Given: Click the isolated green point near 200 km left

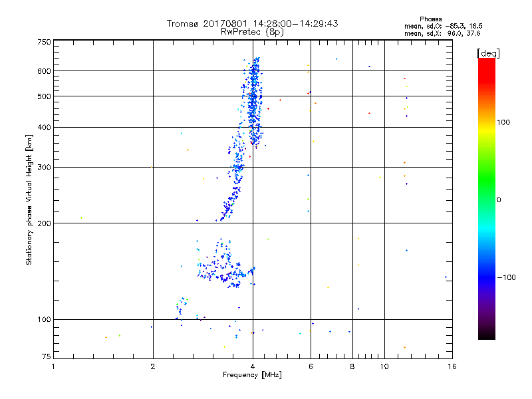Looking at the screenshot, I should (x=81, y=218).
